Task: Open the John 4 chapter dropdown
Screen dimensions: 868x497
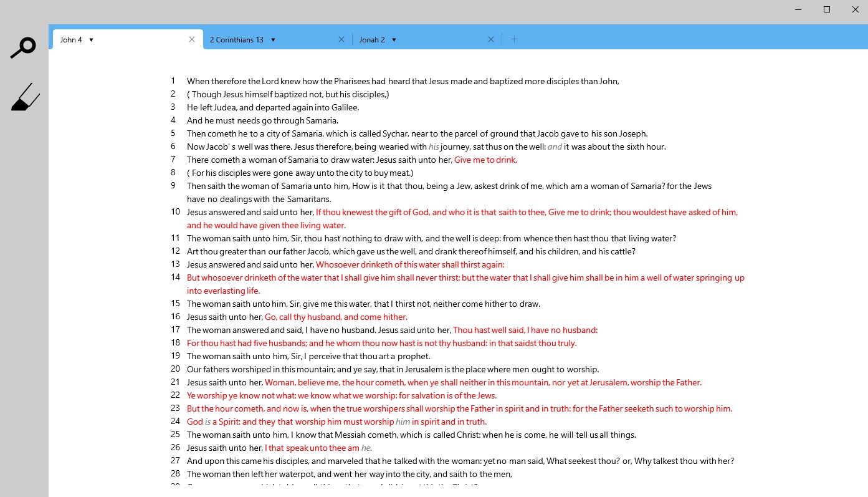Action: pos(91,39)
